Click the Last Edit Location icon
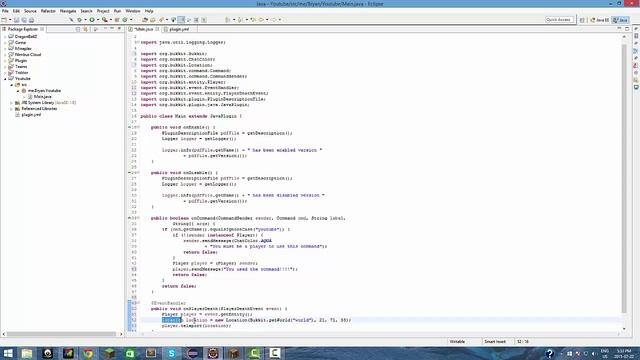The height and width of the screenshot is (360, 640). point(253,20)
